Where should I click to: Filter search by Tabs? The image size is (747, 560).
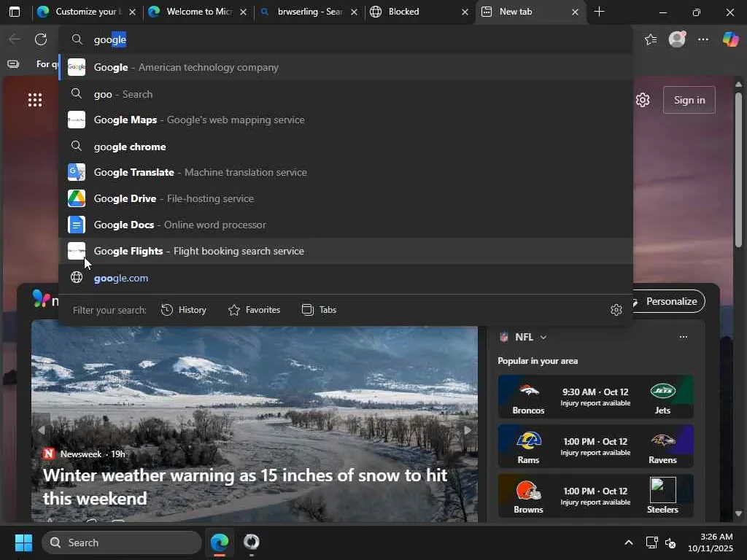point(320,310)
